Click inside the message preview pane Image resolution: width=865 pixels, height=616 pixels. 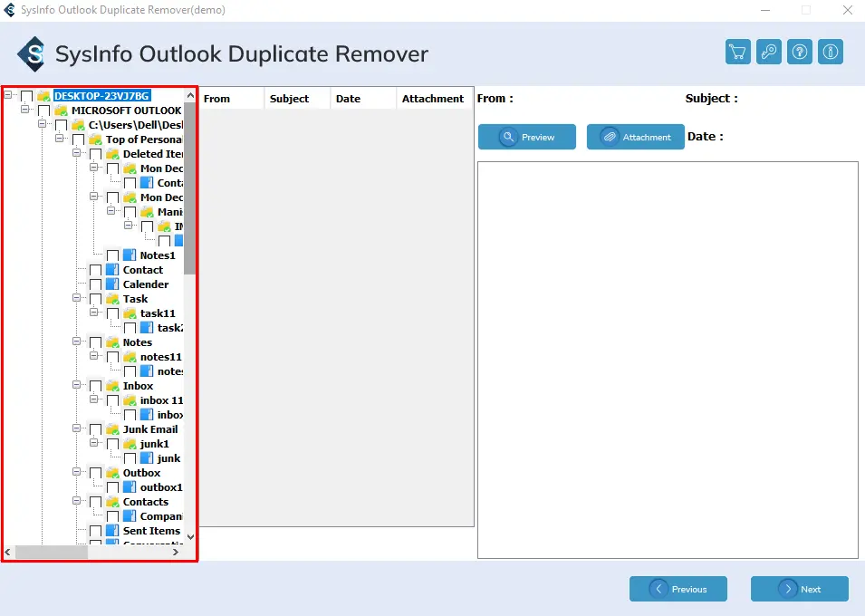pos(668,360)
